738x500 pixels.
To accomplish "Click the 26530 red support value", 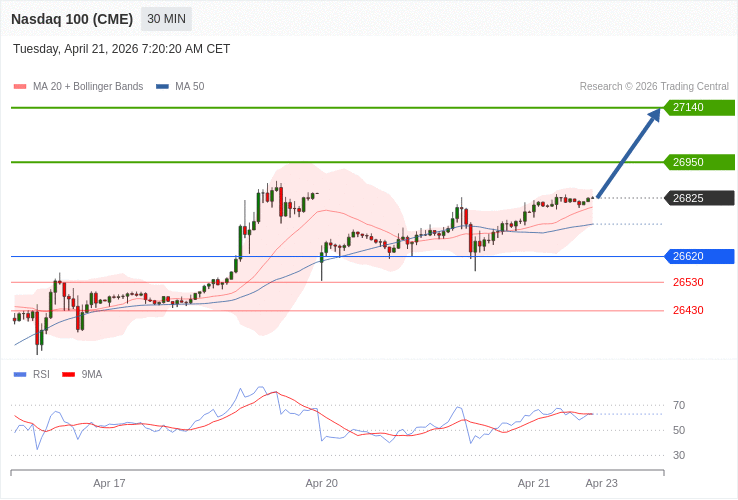I will pos(688,282).
